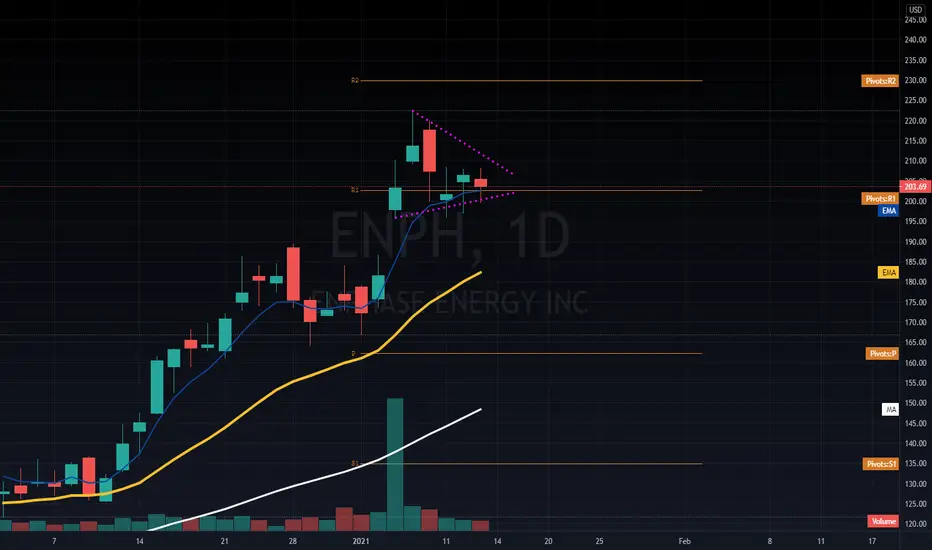Click the Pivots:P price axis tag
The image size is (932, 550).
(x=882, y=354)
